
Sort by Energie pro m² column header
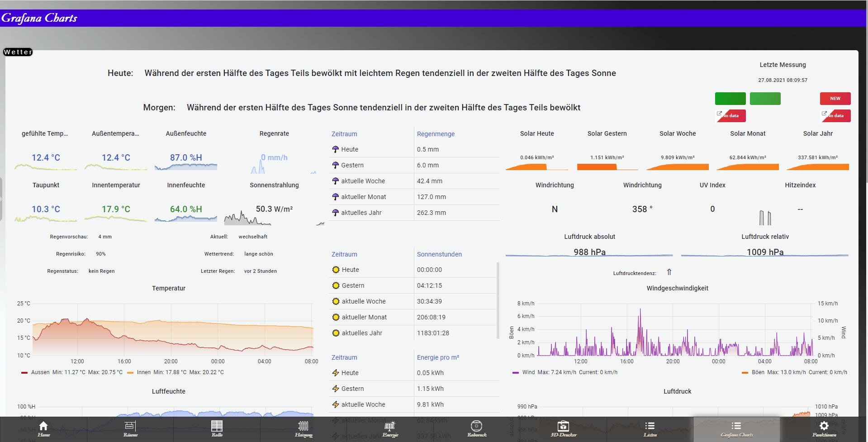pyautogui.click(x=438, y=357)
